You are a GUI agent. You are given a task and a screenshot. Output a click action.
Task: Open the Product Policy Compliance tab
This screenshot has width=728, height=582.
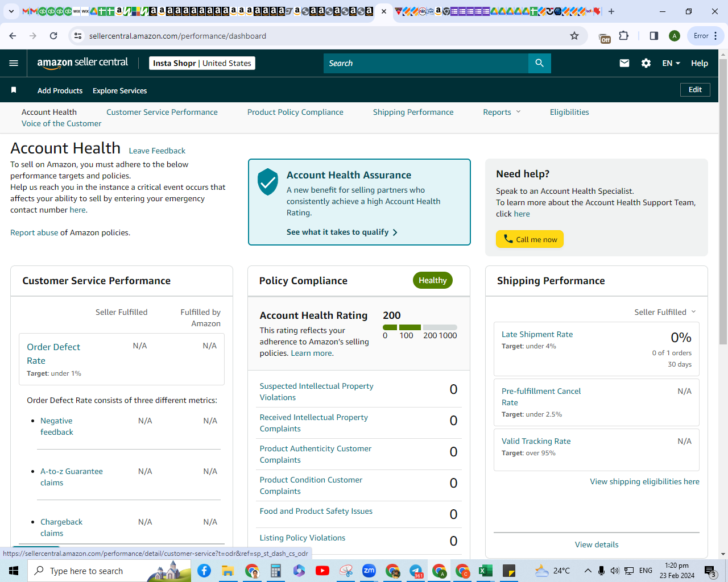(x=295, y=112)
